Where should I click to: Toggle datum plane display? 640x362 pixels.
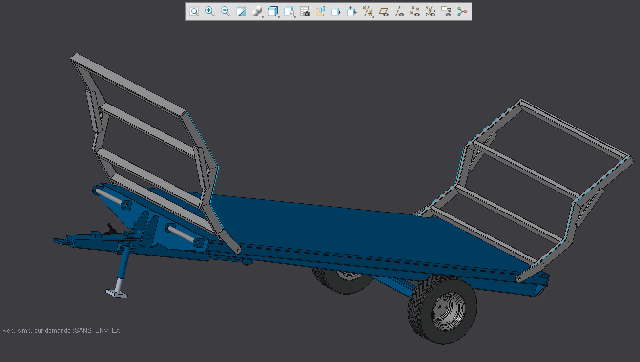click(384, 11)
